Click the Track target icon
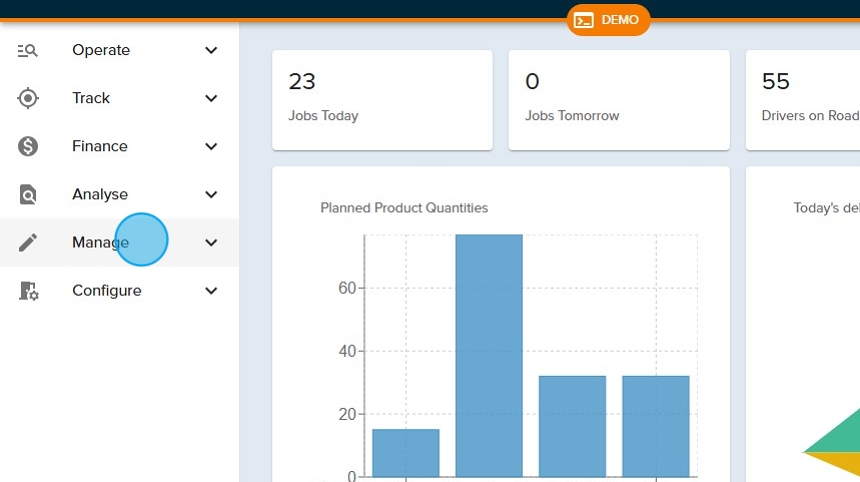The image size is (860, 482). click(x=28, y=98)
